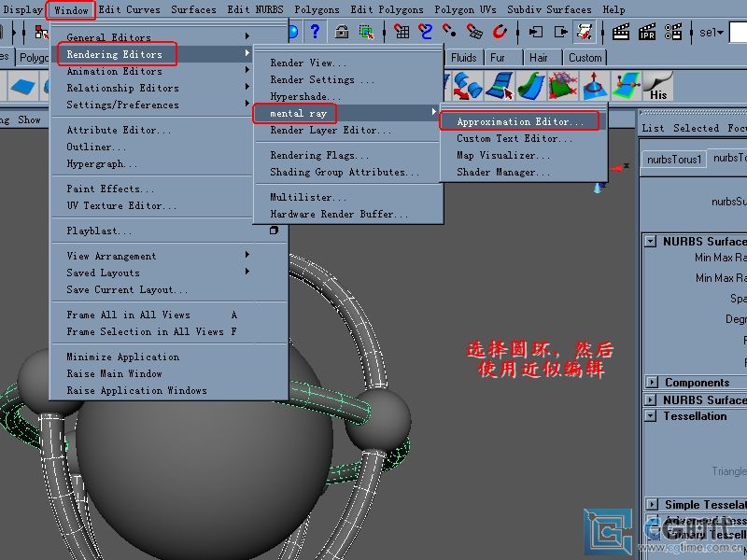747x560 pixels.
Task: Collapse the first NURBS Surface section
Action: coord(650,242)
